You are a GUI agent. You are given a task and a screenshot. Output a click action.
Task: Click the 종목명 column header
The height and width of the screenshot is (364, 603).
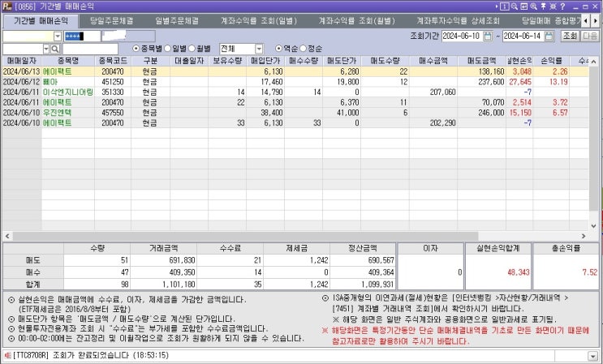tap(68, 61)
